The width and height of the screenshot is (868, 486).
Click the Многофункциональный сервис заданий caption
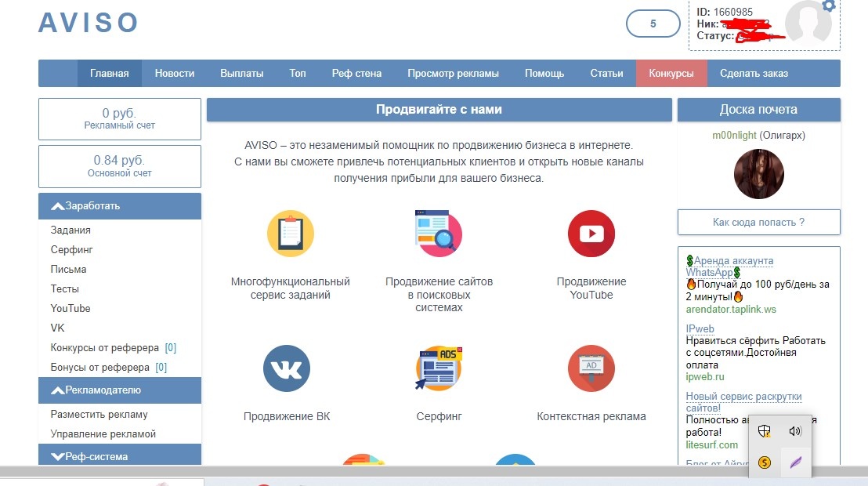tap(291, 288)
